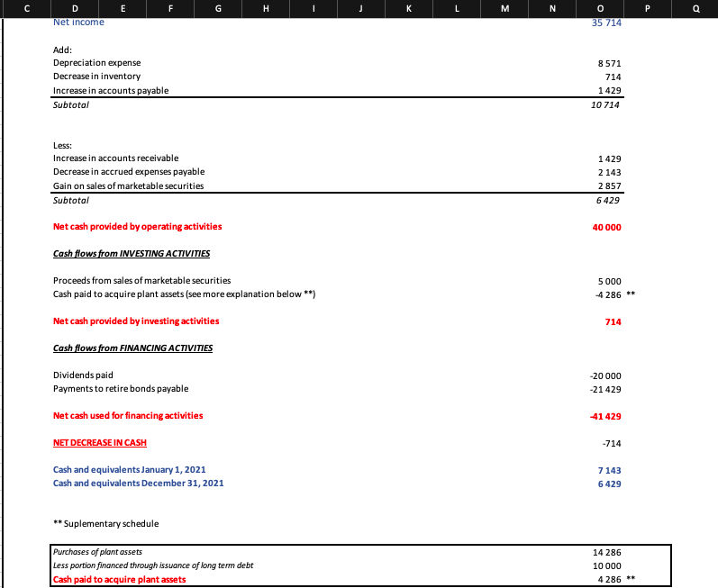Select column H header

coord(266,9)
